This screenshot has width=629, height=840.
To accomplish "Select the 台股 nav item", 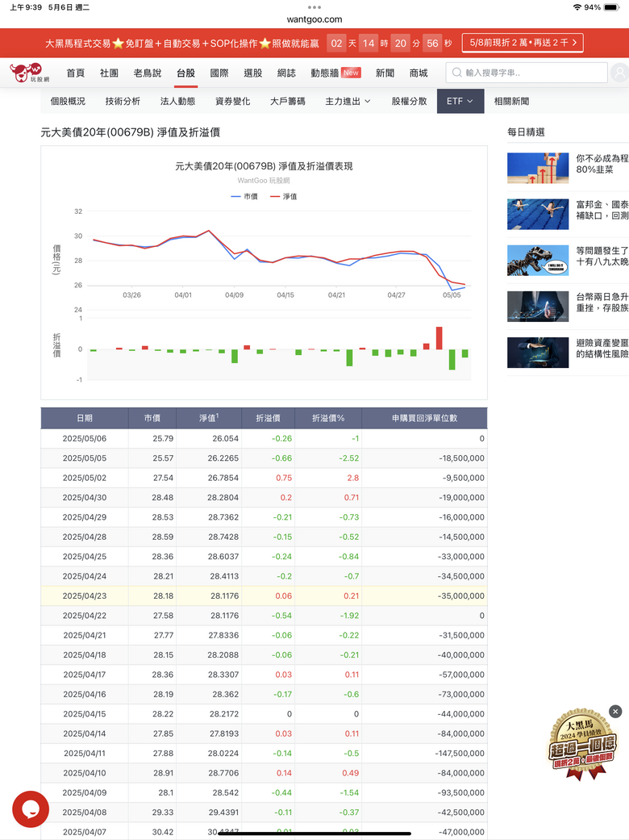I will coord(185,73).
